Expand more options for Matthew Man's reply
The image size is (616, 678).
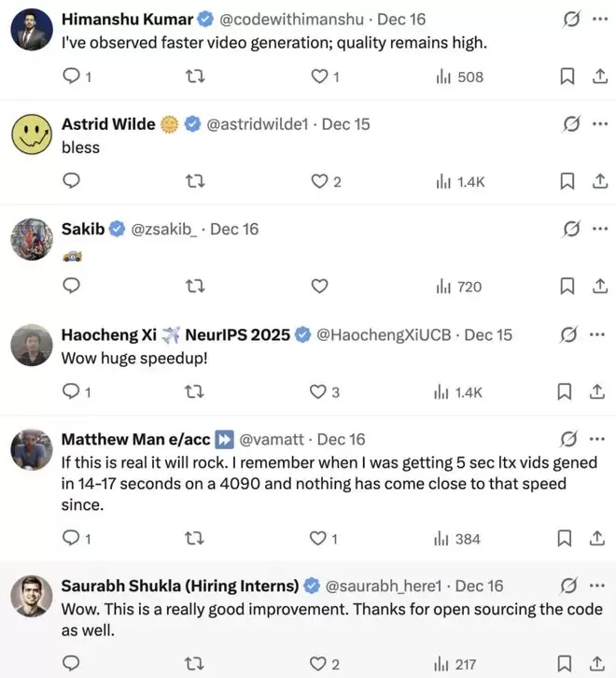(x=597, y=439)
